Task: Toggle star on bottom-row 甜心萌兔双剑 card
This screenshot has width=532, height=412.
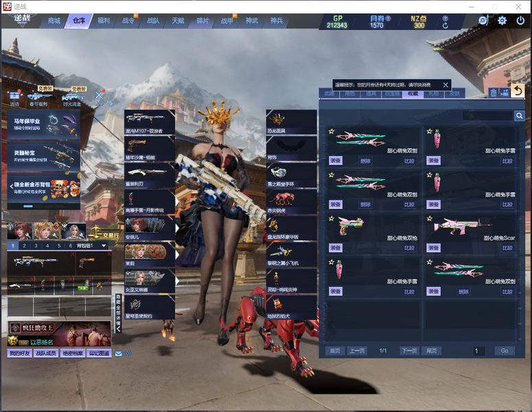Action: pyautogui.click(x=430, y=262)
